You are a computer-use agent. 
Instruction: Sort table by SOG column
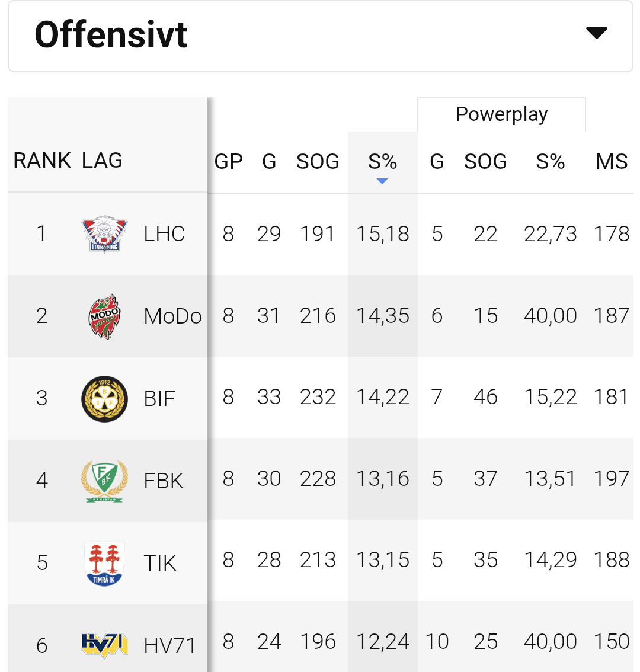(x=318, y=161)
